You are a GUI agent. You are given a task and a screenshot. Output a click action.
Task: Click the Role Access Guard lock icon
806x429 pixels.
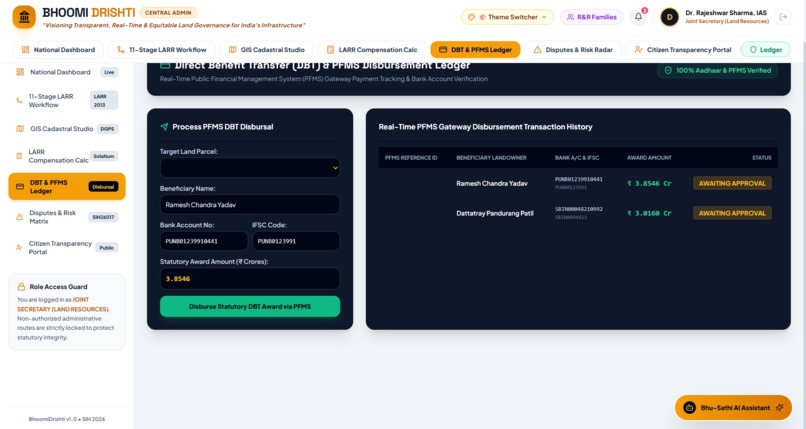[x=21, y=287]
